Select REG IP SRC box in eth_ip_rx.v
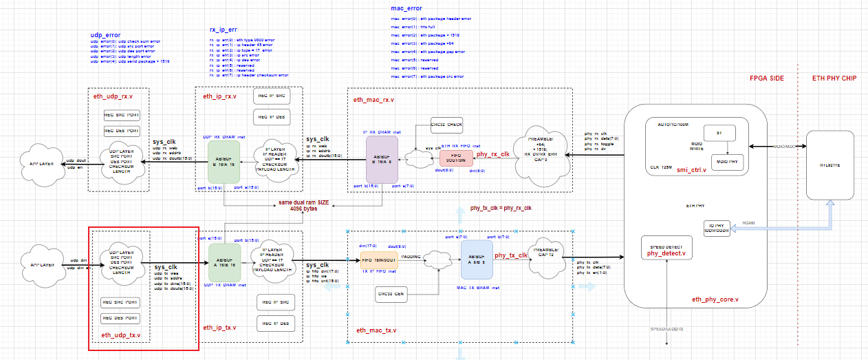This screenshot has width=868, height=360. (x=272, y=96)
